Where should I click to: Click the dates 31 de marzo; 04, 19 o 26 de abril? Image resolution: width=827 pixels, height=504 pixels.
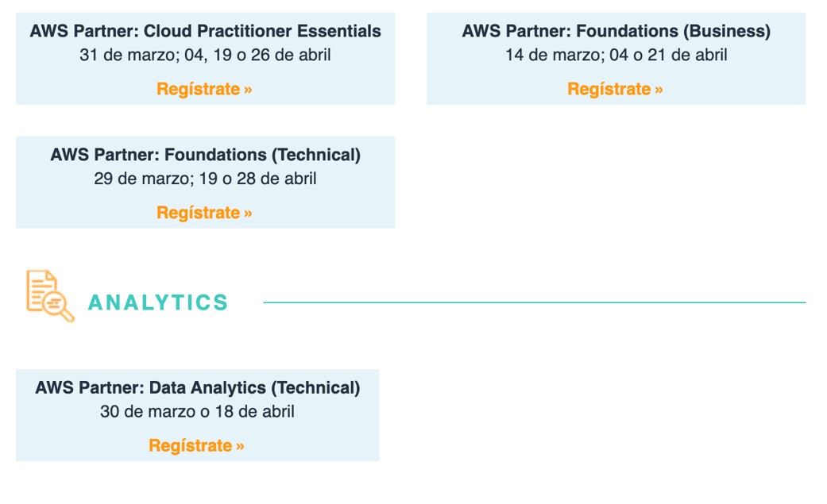click(205, 56)
